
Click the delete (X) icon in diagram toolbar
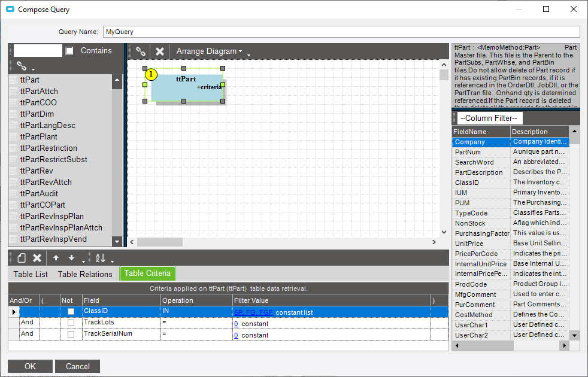pyautogui.click(x=159, y=51)
